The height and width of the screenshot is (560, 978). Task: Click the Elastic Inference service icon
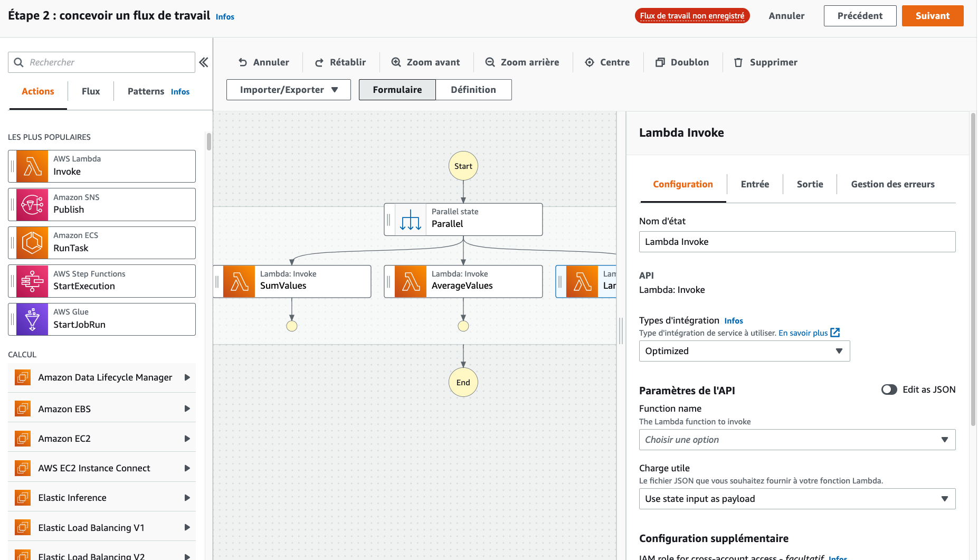[x=23, y=497]
